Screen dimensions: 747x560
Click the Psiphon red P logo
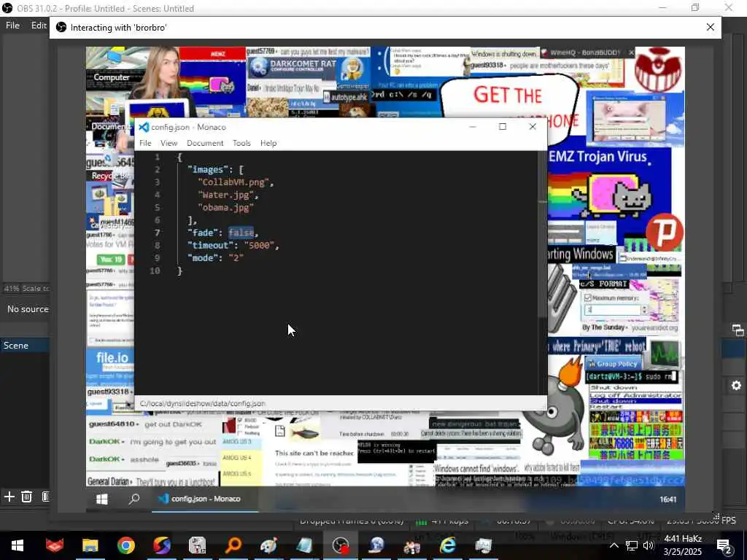pos(665,233)
